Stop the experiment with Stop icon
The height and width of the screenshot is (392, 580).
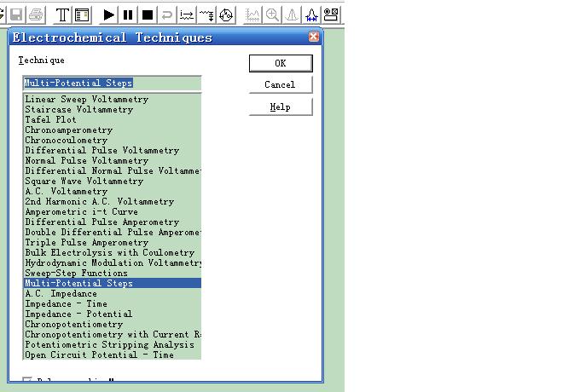[x=148, y=14]
